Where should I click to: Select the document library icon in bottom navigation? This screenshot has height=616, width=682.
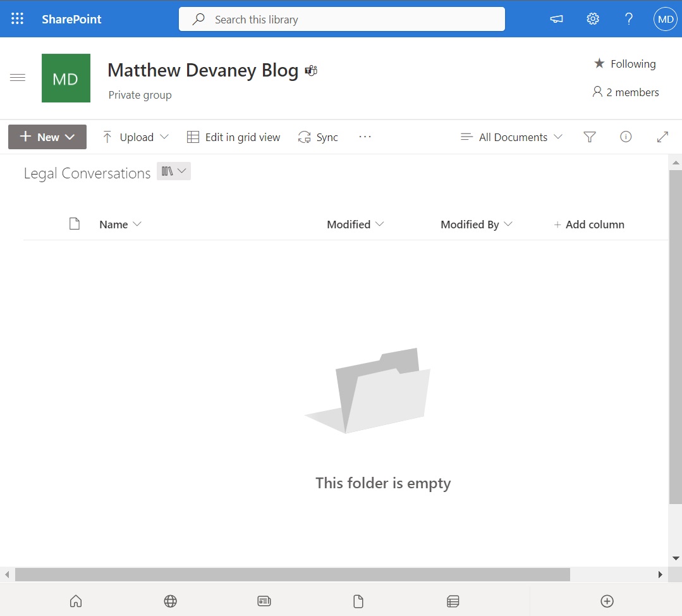tap(358, 601)
